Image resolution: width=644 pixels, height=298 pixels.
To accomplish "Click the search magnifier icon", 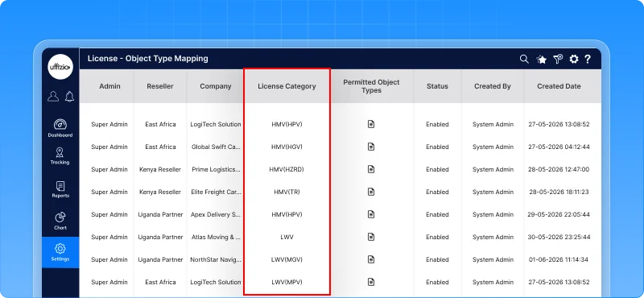I will (x=524, y=59).
